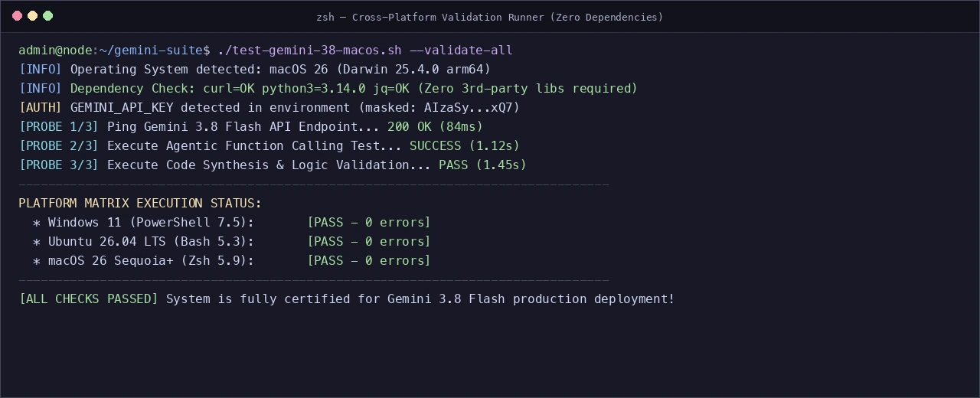The image size is (980, 398).
Task: Click the [PROBE 3/3] tag
Action: coord(59,165)
